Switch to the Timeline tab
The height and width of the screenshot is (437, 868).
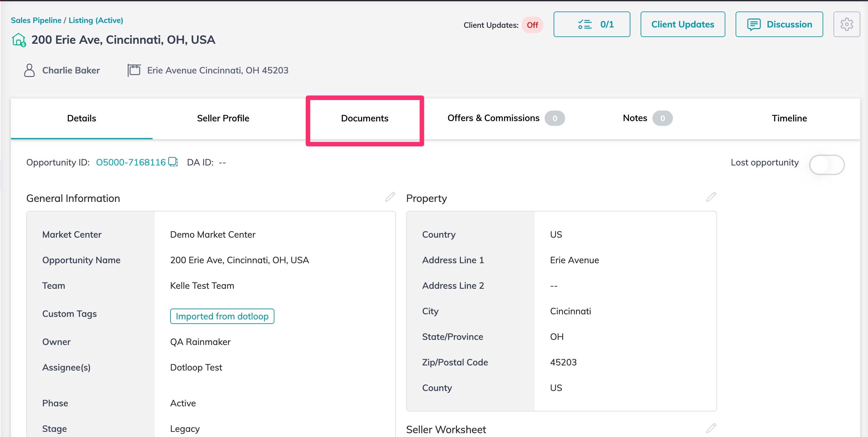click(789, 118)
